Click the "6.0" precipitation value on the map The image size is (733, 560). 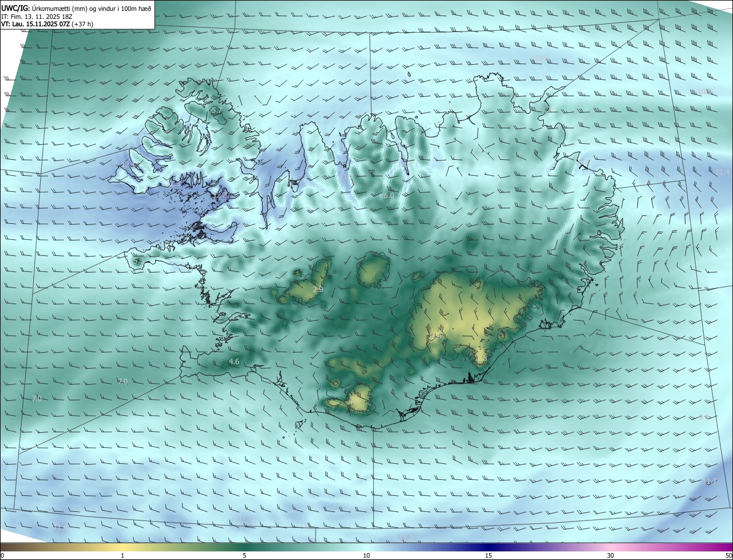(388, 196)
